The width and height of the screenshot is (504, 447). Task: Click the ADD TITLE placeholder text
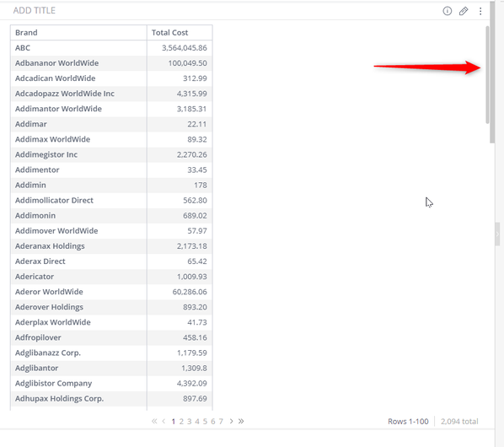pos(34,11)
